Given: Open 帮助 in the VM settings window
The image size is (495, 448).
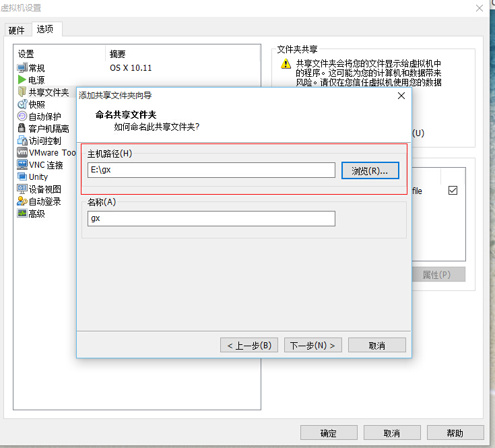Looking at the screenshot, I should (x=455, y=433).
